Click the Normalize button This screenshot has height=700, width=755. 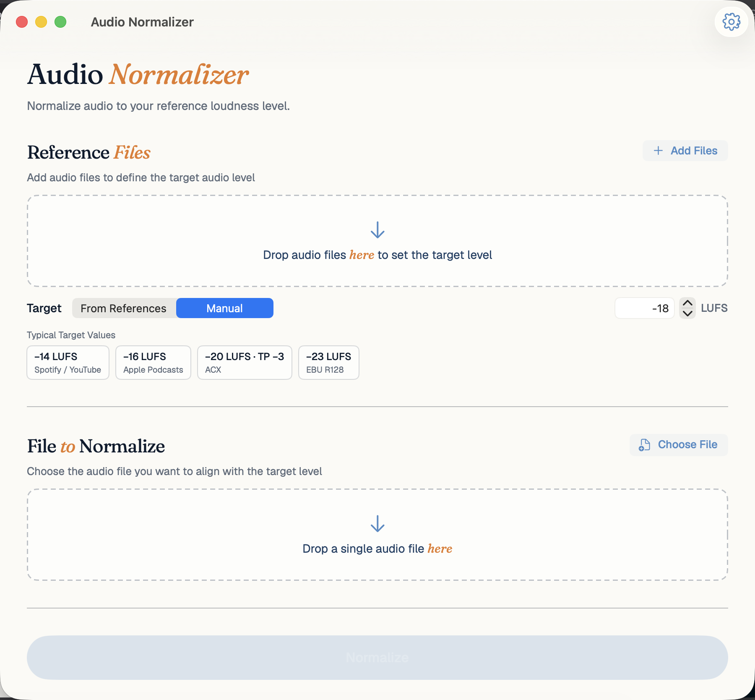click(377, 658)
